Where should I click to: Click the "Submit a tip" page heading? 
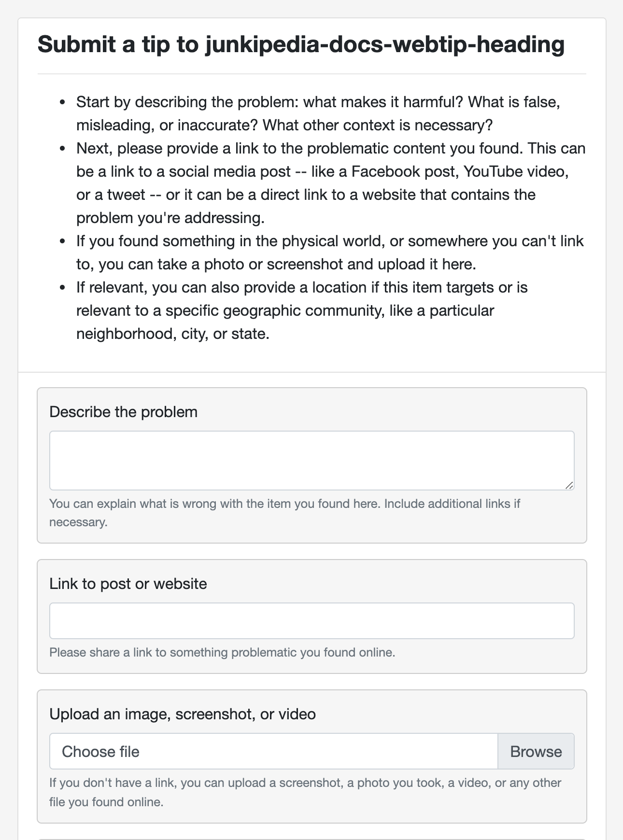pos(301,44)
